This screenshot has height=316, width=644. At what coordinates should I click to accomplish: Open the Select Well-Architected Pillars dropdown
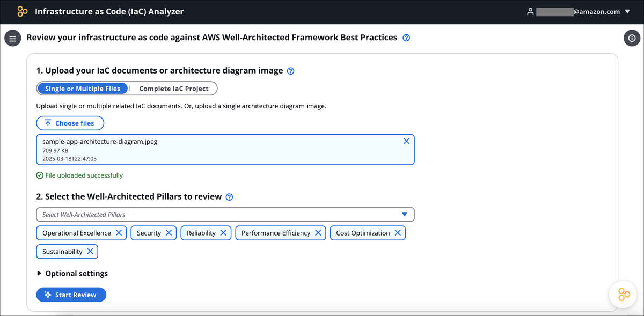click(x=225, y=215)
